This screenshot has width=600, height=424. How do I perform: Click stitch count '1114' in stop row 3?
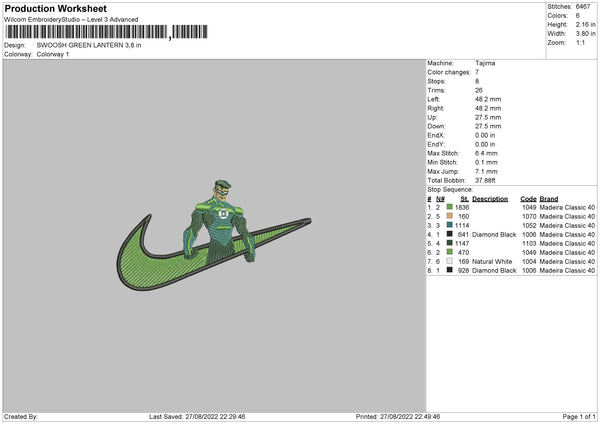click(462, 225)
